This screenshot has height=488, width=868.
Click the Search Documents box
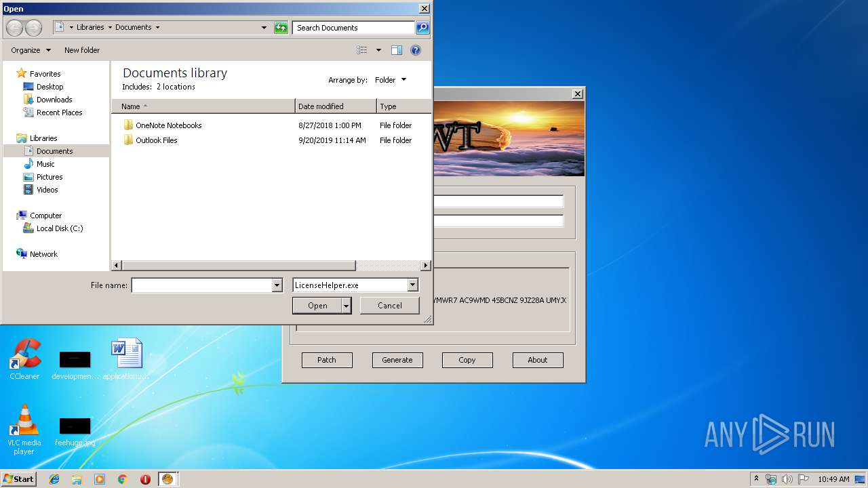click(x=354, y=28)
